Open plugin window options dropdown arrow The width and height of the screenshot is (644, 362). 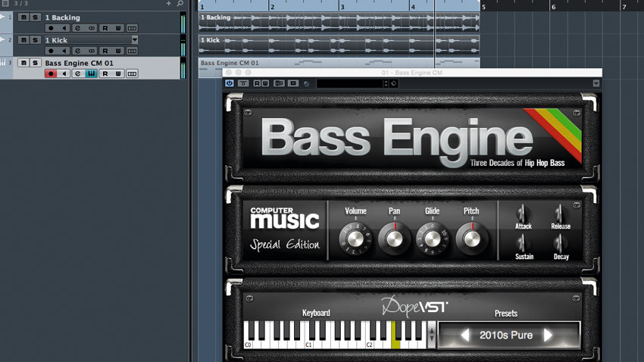pos(596,83)
